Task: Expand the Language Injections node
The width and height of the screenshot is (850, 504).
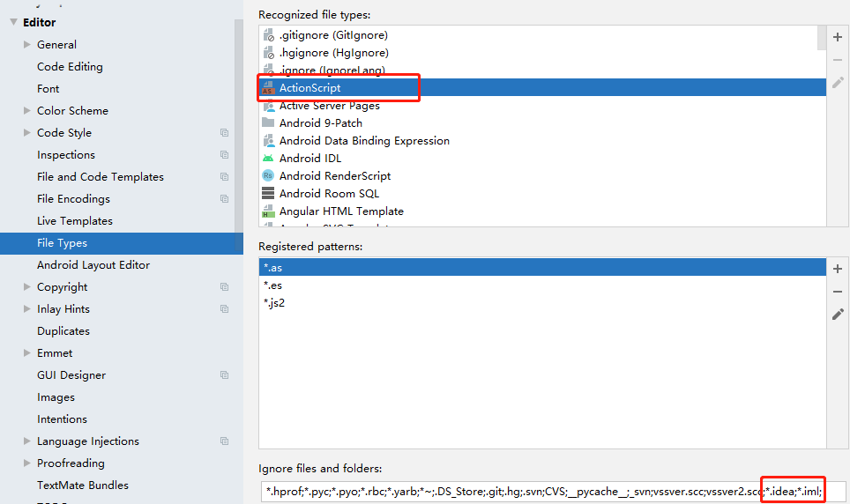Action: tap(26, 441)
